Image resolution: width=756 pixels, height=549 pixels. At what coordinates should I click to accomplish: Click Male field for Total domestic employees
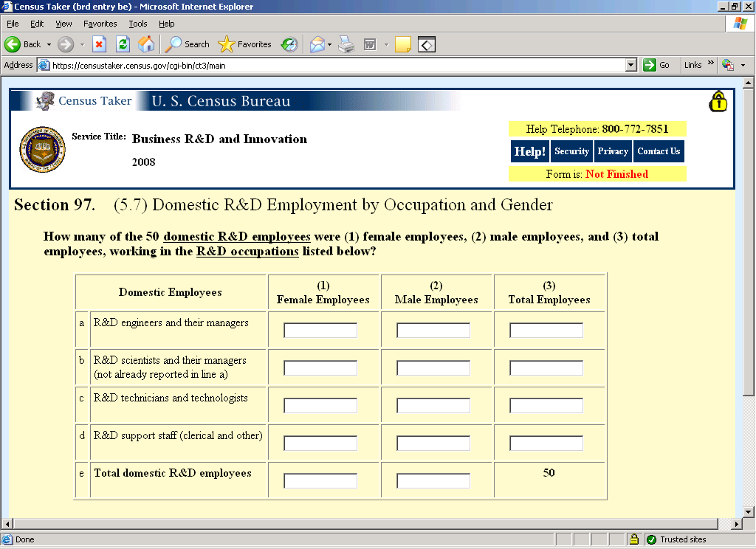point(433,480)
